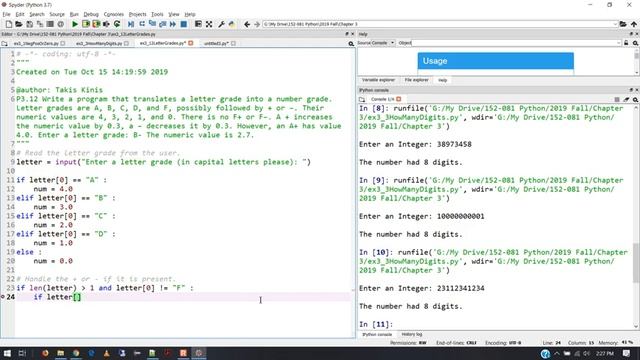The height and width of the screenshot is (360, 640).
Task: Switch to ex3_3HowManyDigits.py editor tab
Action: pyautogui.click(x=99, y=43)
